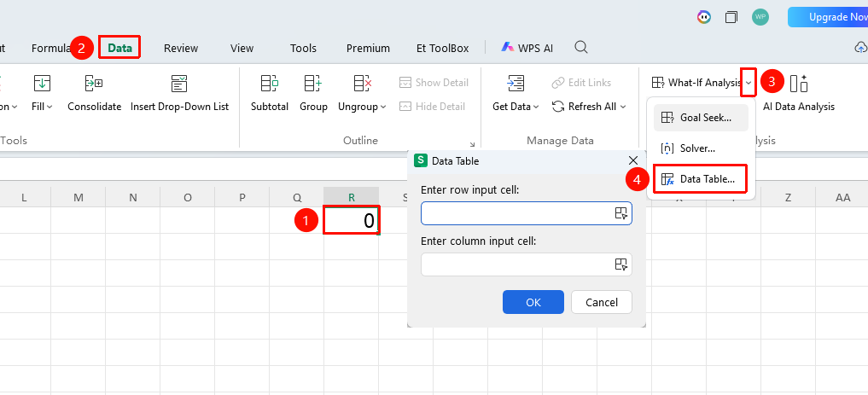Image resolution: width=868 pixels, height=395 pixels.
Task: Choose Goal Seek from the menu
Action: coord(701,117)
